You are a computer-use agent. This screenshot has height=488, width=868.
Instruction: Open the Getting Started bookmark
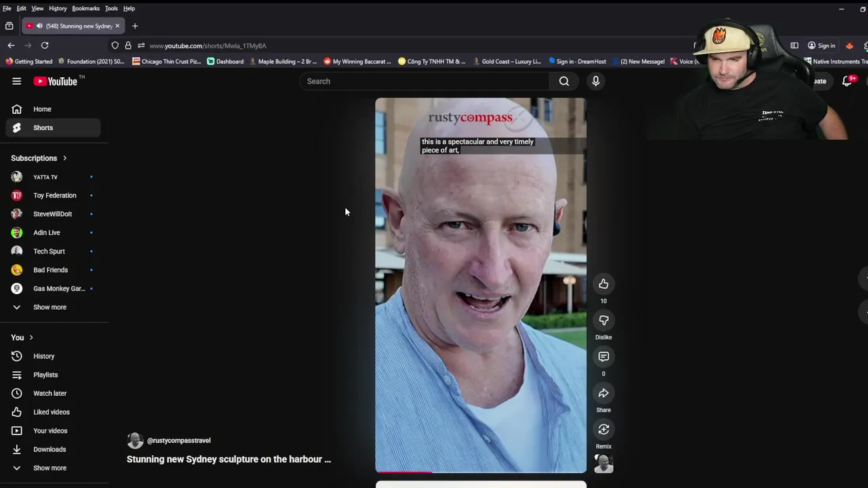[x=29, y=62]
